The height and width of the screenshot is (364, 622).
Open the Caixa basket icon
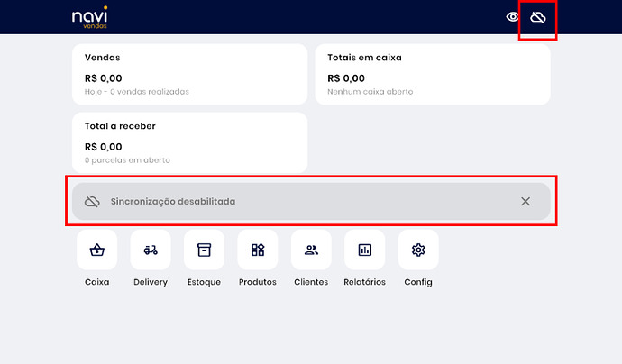click(x=97, y=250)
